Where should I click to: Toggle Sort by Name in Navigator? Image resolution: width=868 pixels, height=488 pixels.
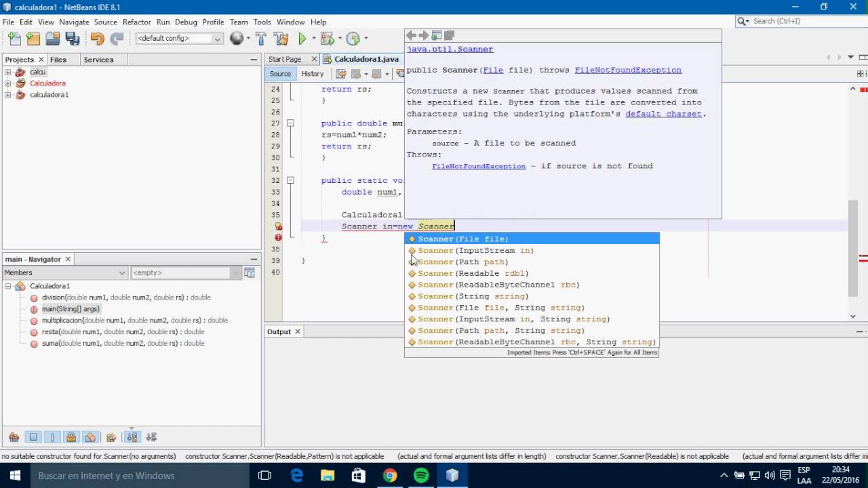click(132, 437)
